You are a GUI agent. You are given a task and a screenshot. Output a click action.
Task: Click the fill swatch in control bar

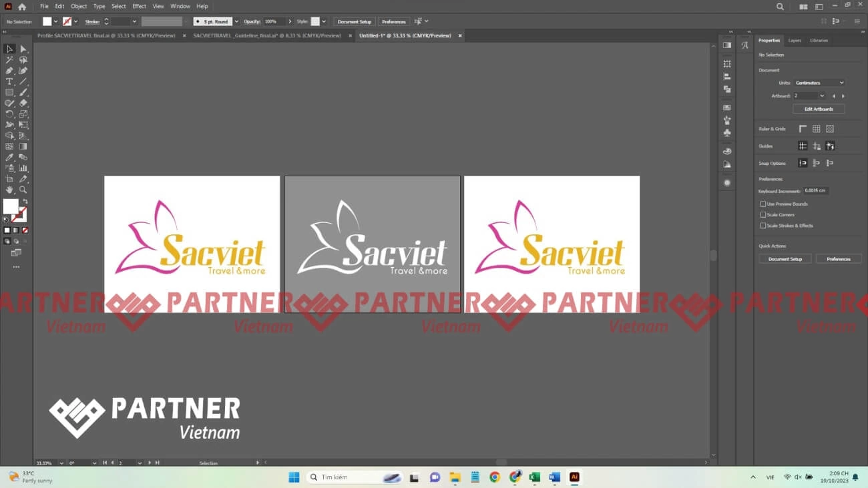pos(47,21)
